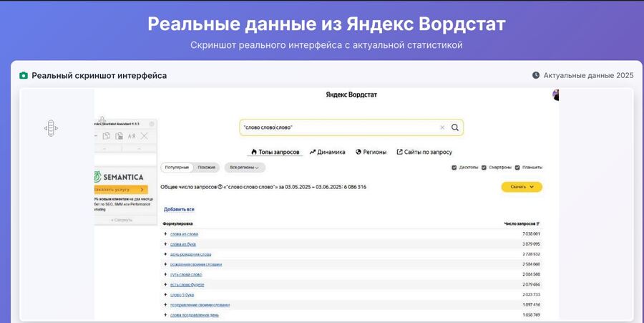Toggle the Смартфоны checkbox
The height and width of the screenshot is (323, 644).
[484, 168]
